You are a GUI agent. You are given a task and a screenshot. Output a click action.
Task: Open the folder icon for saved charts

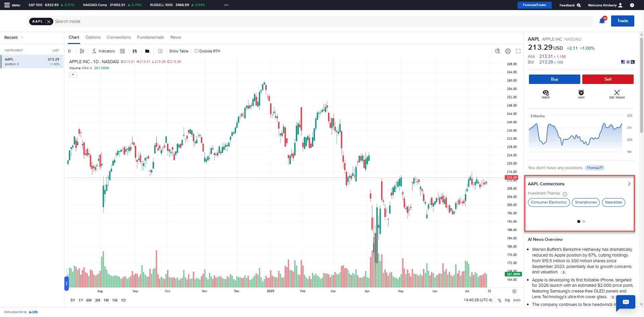[x=147, y=51]
